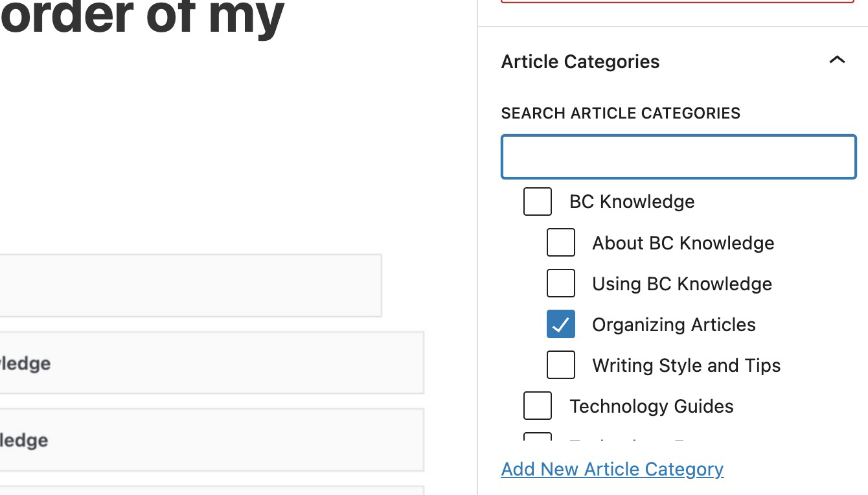Check the partially visible category below Technology Guides

(537, 439)
